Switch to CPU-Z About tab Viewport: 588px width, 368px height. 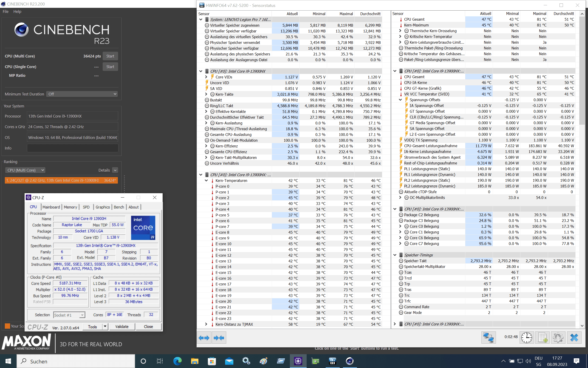133,207
